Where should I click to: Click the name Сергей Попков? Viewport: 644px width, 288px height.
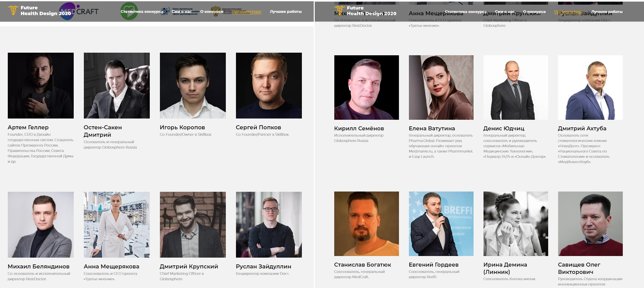[258, 127]
